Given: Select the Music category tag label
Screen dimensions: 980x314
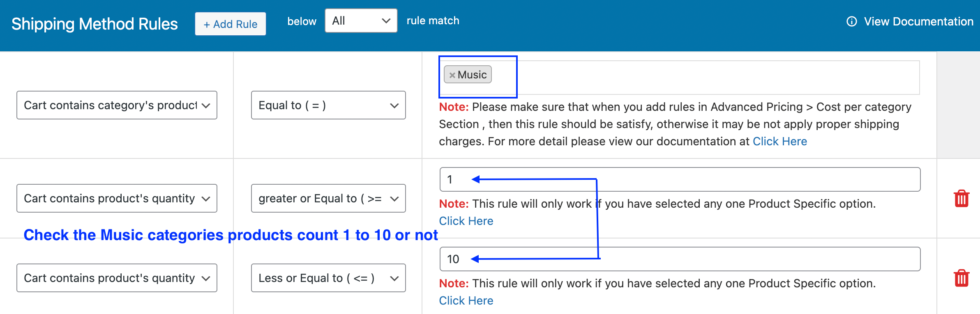Looking at the screenshot, I should [x=472, y=75].
